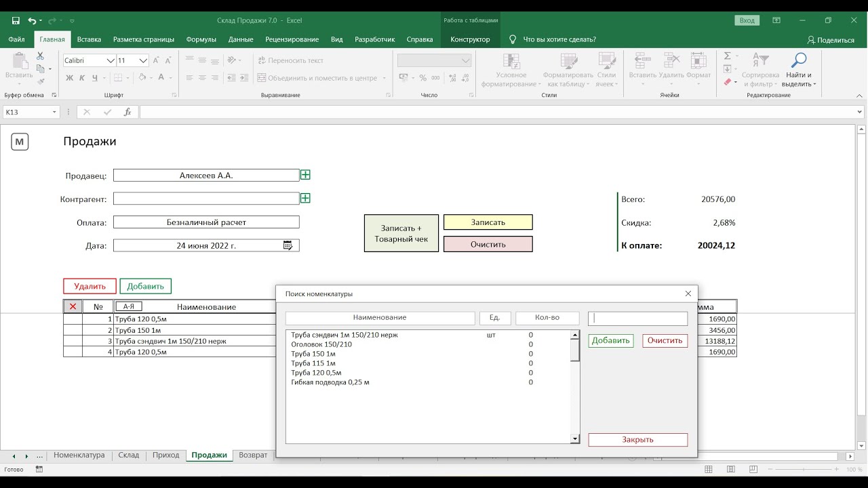Switch to the Данные ribbon tab
868x488 pixels.
(241, 39)
